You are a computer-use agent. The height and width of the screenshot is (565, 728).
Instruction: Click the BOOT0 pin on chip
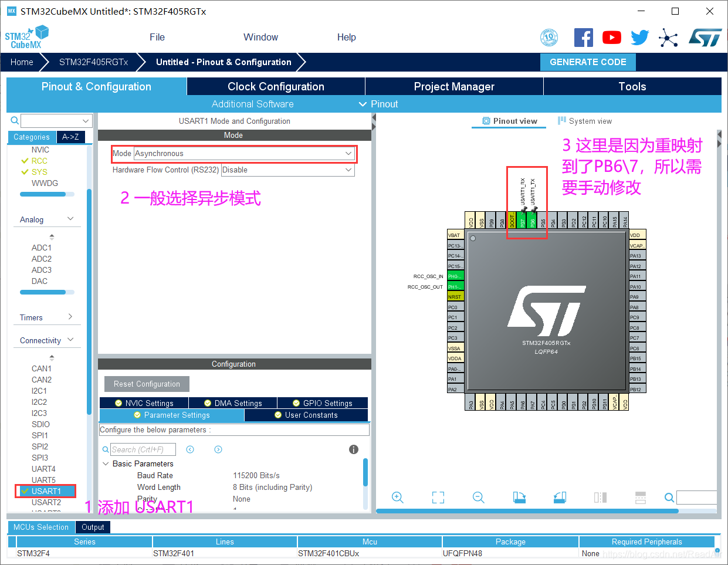tap(512, 221)
